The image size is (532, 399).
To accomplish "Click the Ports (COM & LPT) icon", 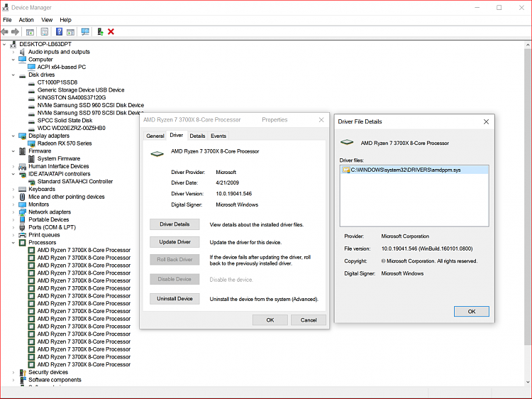I will tap(23, 227).
